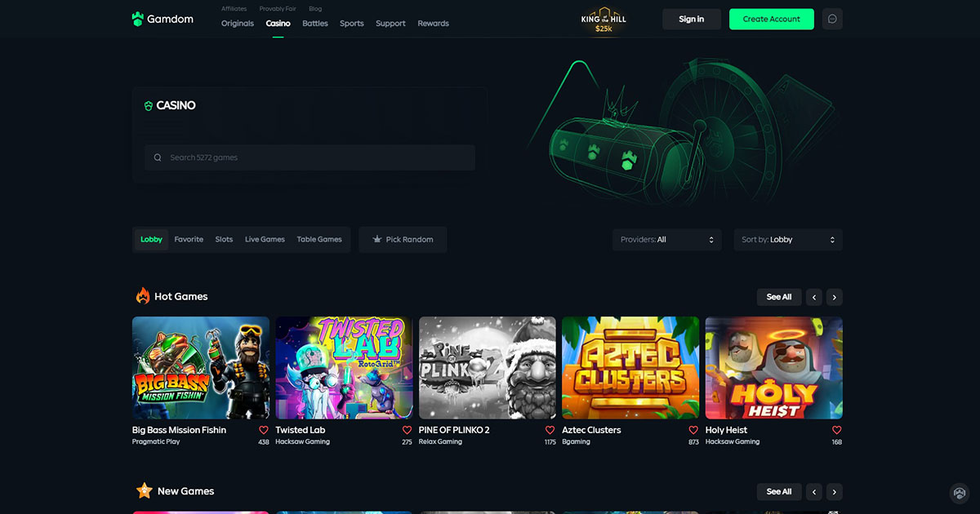The image size is (980, 514).
Task: Click the Holy Heist title text
Action: pos(727,430)
